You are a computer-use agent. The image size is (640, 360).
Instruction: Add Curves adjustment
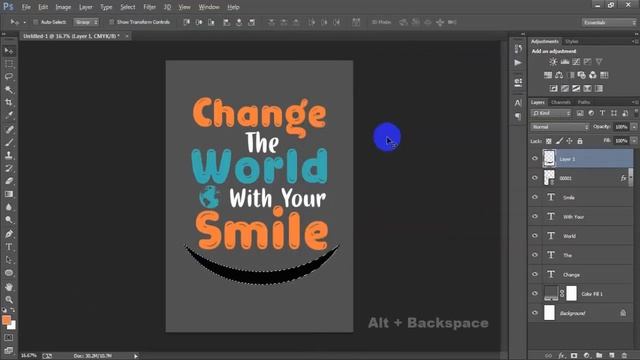pyautogui.click(x=576, y=62)
